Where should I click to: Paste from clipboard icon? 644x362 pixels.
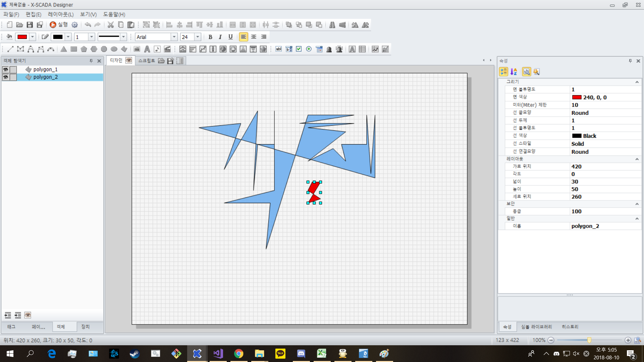pyautogui.click(x=131, y=25)
